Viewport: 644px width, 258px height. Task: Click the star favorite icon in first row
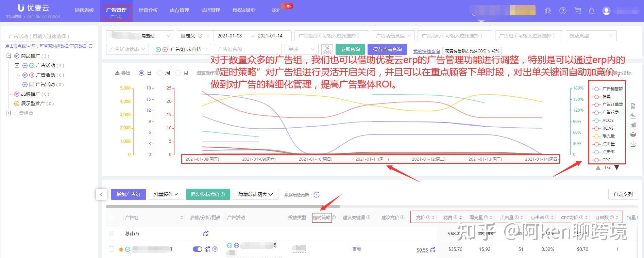[x=121, y=249]
